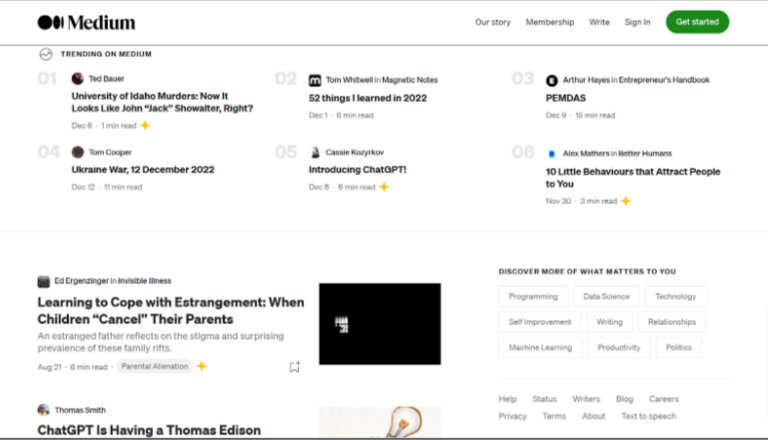The image size is (768, 440).
Task: Click member star beside Introducing ChatGPT
Action: click(384, 187)
